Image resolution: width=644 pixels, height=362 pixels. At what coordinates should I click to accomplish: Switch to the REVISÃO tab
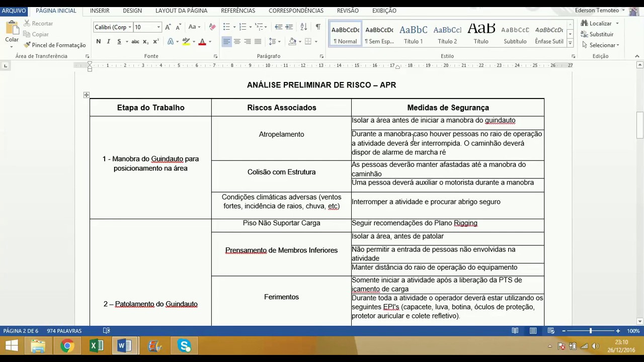tap(348, 11)
